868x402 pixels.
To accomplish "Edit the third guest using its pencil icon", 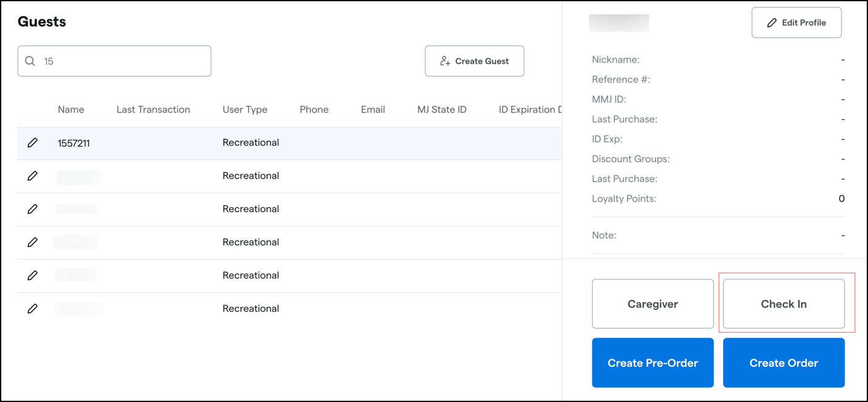I will 33,208.
